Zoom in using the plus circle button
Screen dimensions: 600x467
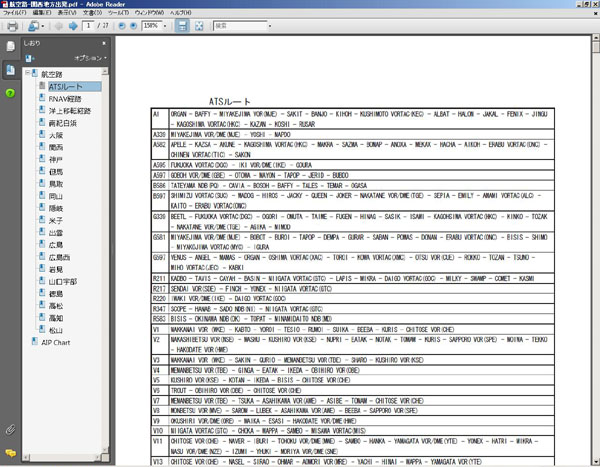133,26
